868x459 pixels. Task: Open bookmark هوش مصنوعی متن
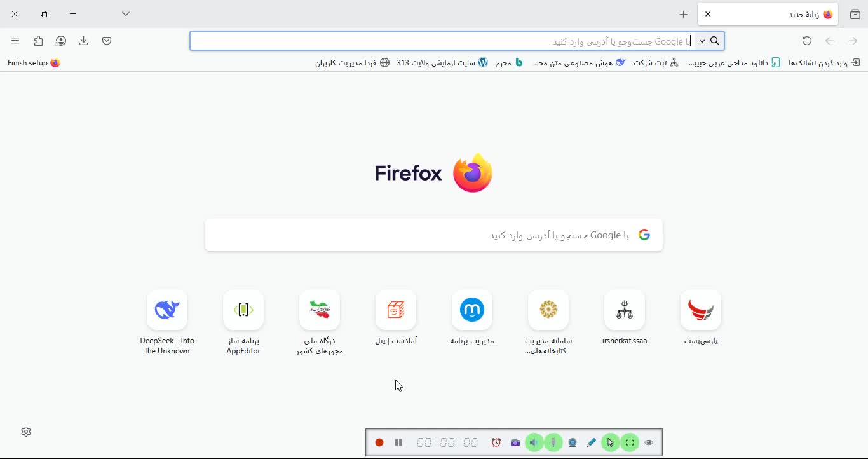tap(579, 63)
